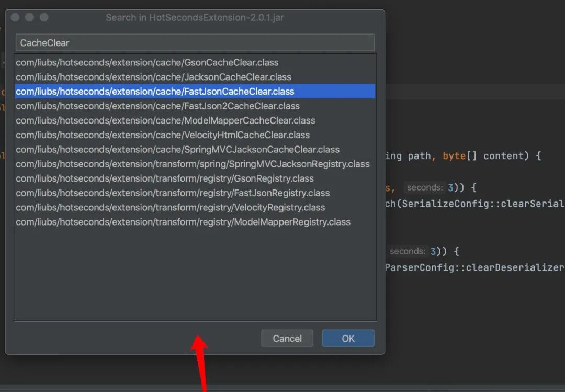The image size is (565, 392).
Task: Focus the CacheClear search field
Action: [195, 42]
